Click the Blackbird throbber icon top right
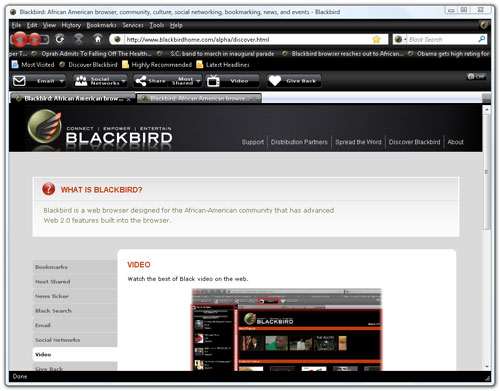The image size is (500, 391). click(x=484, y=25)
